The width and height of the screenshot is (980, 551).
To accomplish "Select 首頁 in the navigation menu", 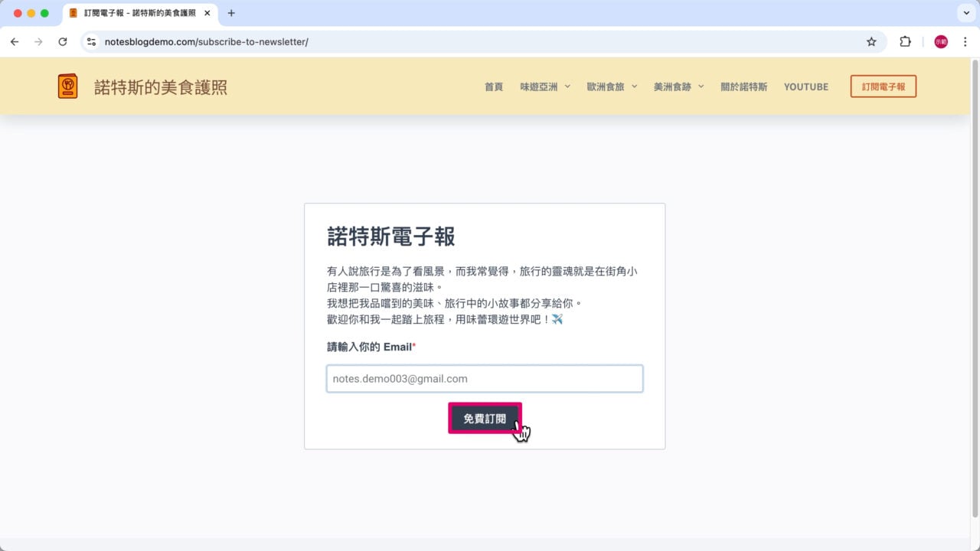I will coord(493,86).
